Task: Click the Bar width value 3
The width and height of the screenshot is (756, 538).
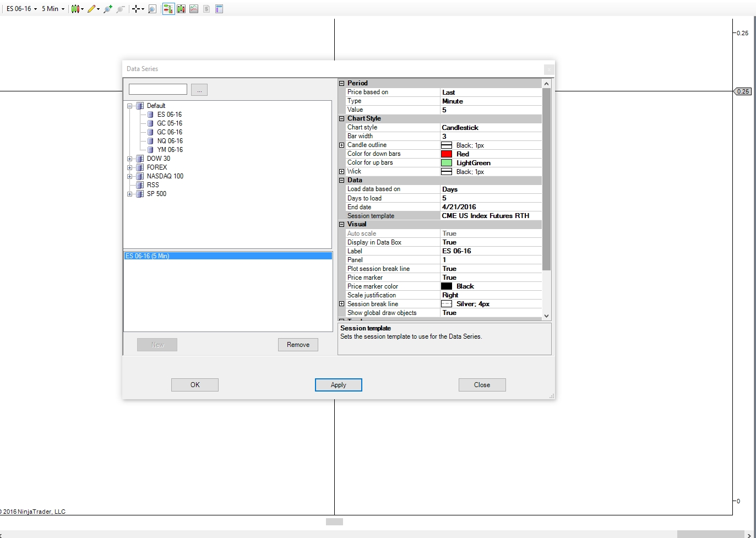Action: [491, 137]
